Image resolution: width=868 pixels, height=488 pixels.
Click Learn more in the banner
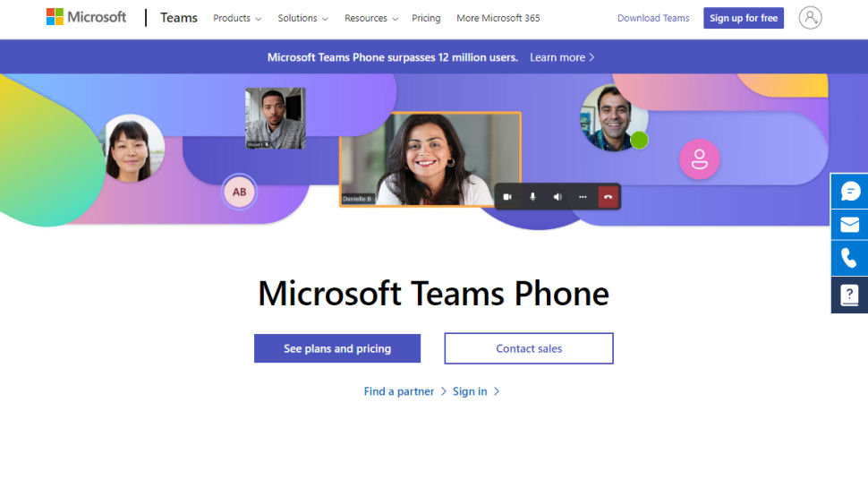click(x=562, y=57)
